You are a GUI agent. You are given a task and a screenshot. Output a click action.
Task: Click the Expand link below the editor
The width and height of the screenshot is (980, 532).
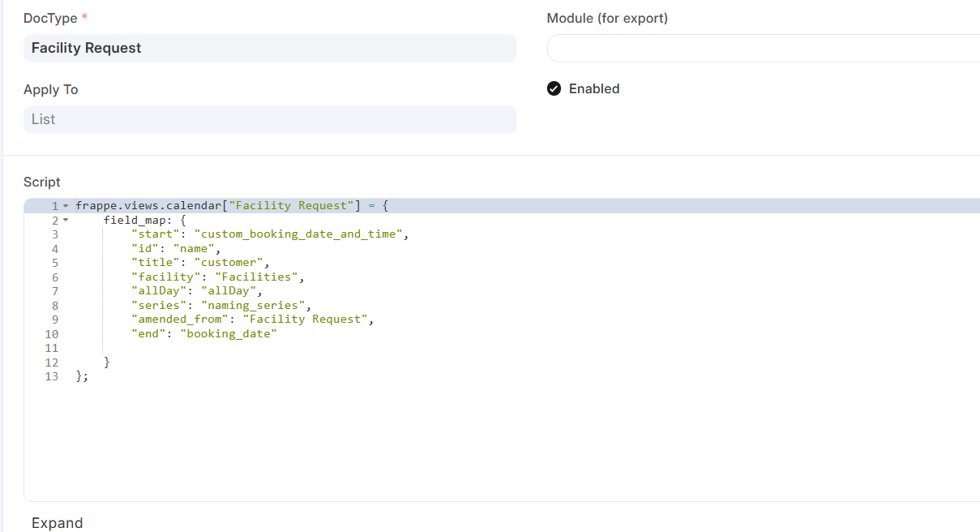[x=57, y=523]
